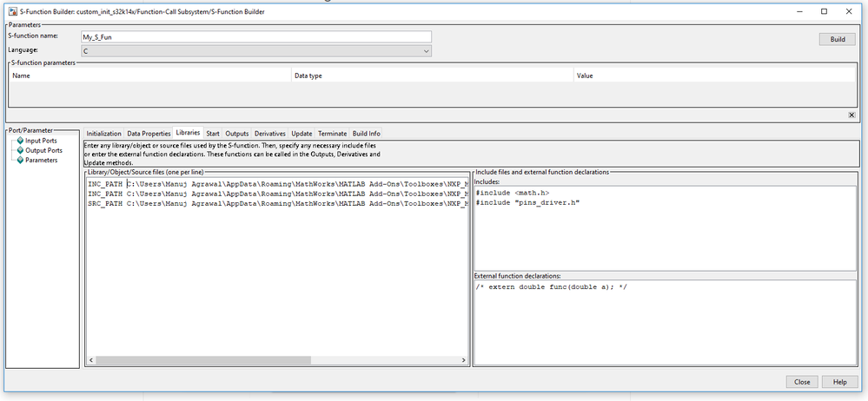Open the Start tab
Screen dimensions: 868x401
213,134
